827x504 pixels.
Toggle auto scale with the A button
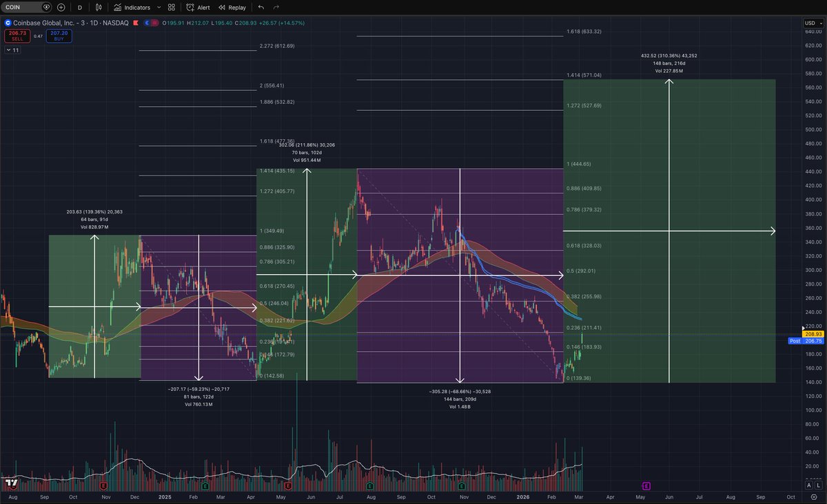point(809,485)
